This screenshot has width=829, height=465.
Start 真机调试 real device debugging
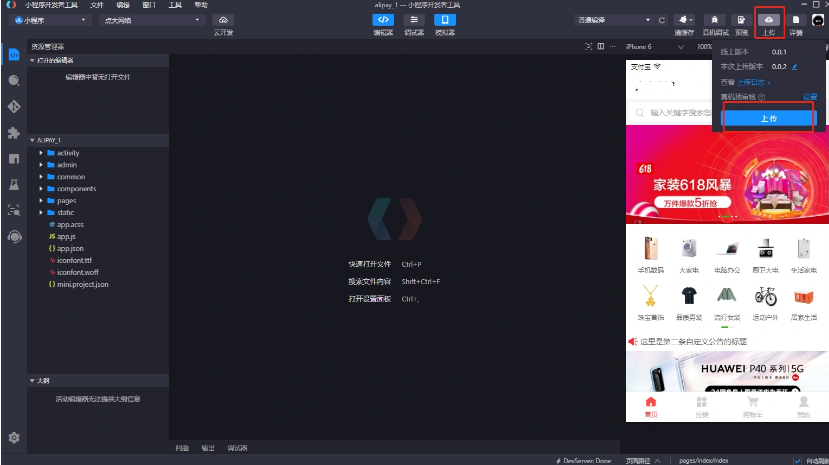(x=714, y=20)
